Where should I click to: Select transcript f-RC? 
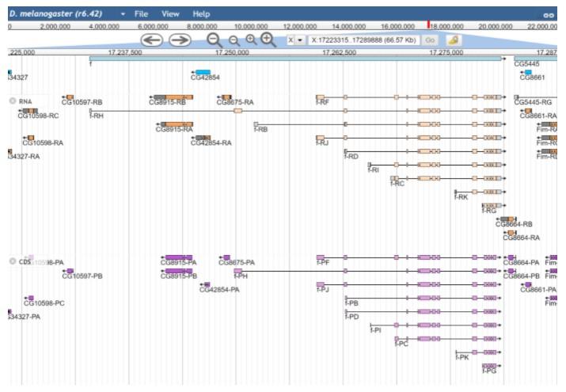click(x=446, y=178)
